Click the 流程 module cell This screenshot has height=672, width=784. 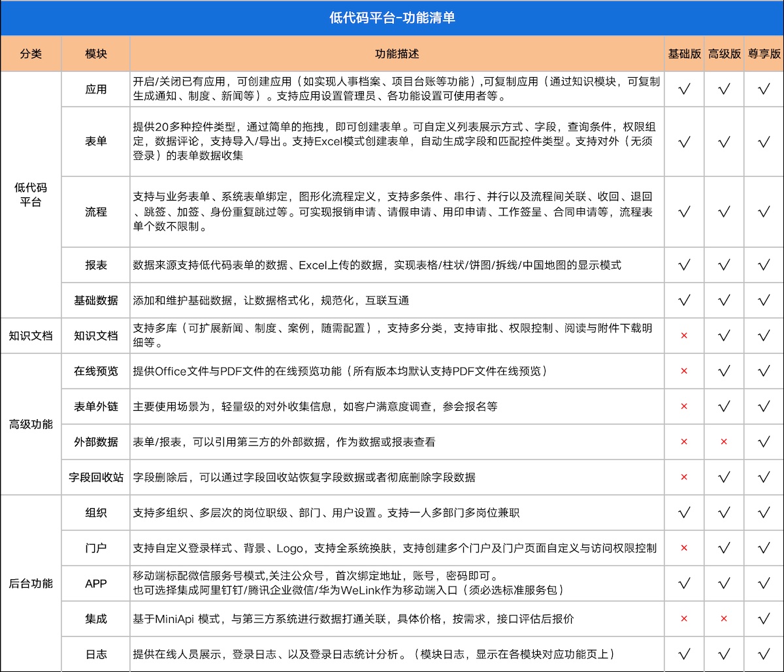click(x=96, y=212)
